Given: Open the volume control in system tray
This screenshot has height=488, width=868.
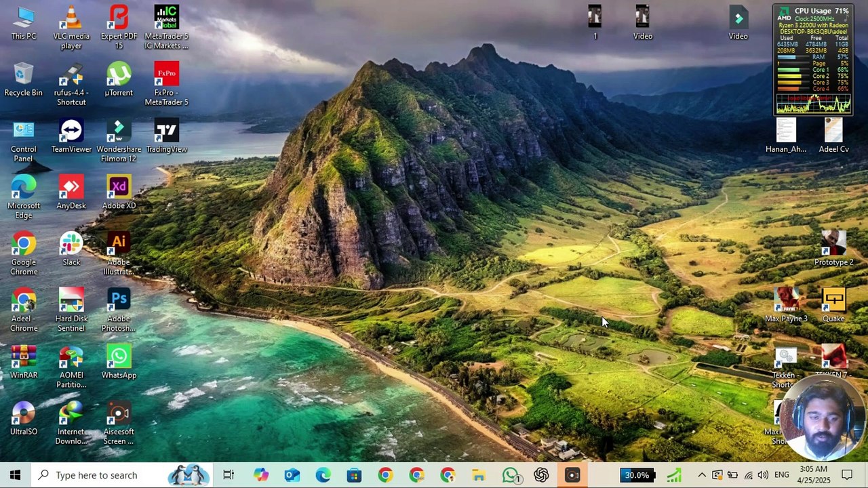Looking at the screenshot, I should [x=763, y=475].
